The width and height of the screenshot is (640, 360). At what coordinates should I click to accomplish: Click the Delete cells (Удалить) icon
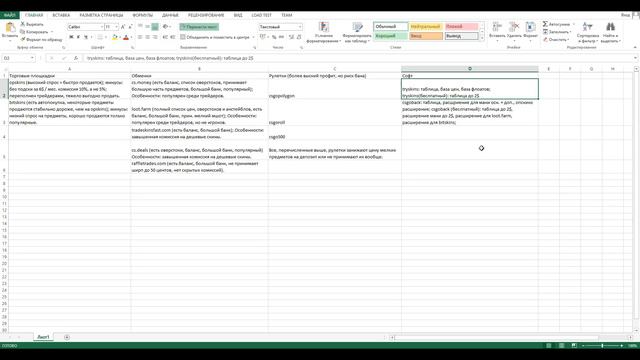click(x=514, y=27)
